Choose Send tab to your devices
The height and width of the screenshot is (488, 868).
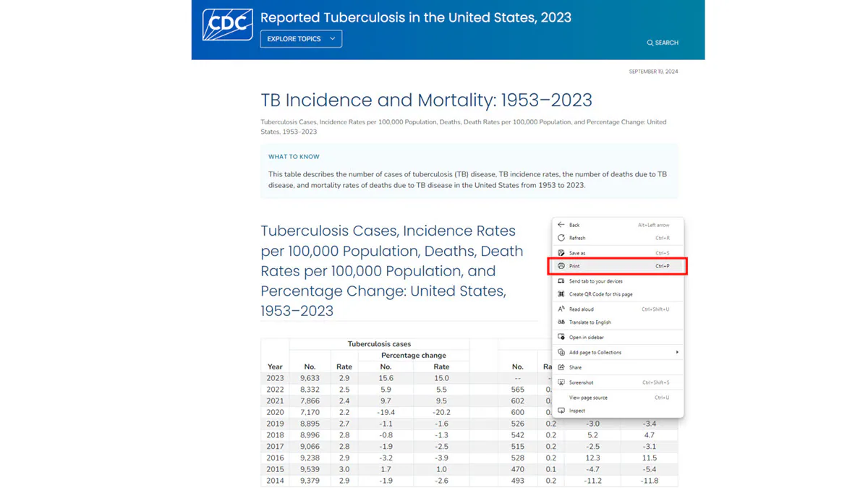[595, 281]
